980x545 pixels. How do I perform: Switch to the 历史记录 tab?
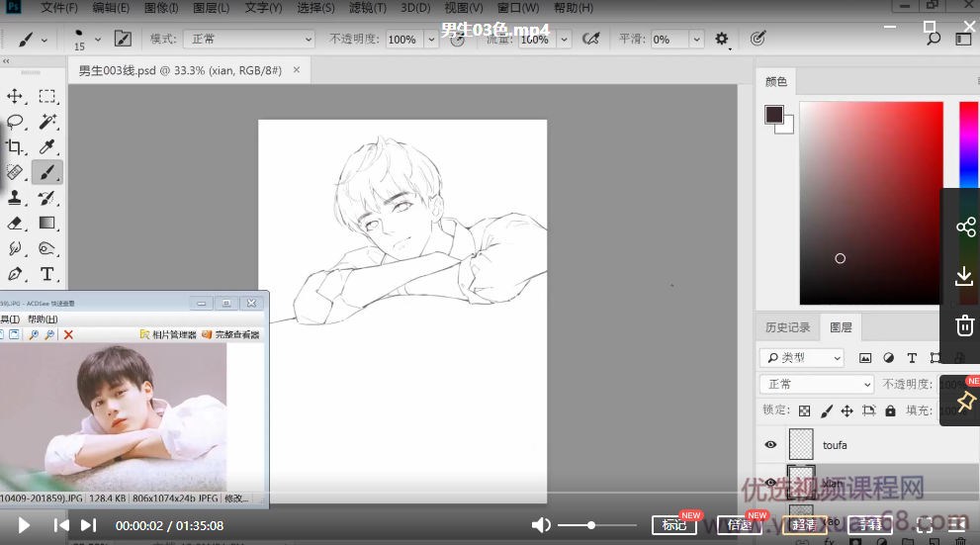click(x=787, y=327)
